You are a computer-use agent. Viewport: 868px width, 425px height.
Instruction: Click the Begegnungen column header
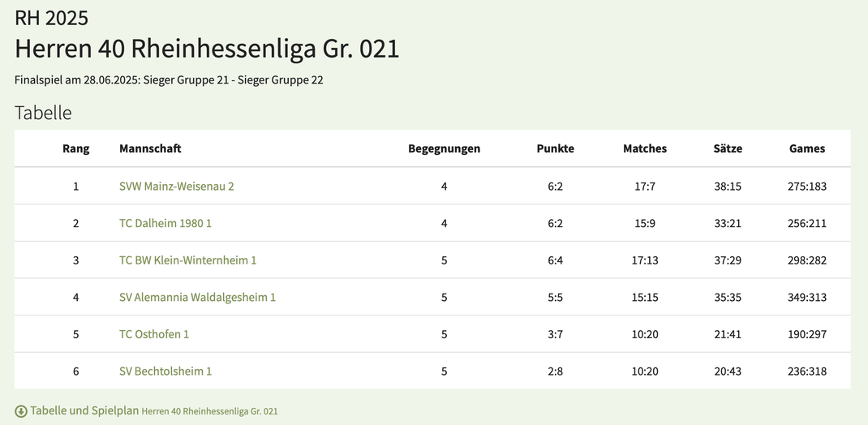(x=445, y=148)
